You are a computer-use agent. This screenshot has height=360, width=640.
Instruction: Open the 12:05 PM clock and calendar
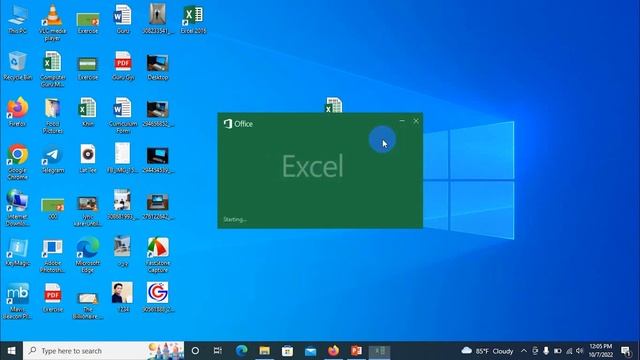(x=600, y=351)
